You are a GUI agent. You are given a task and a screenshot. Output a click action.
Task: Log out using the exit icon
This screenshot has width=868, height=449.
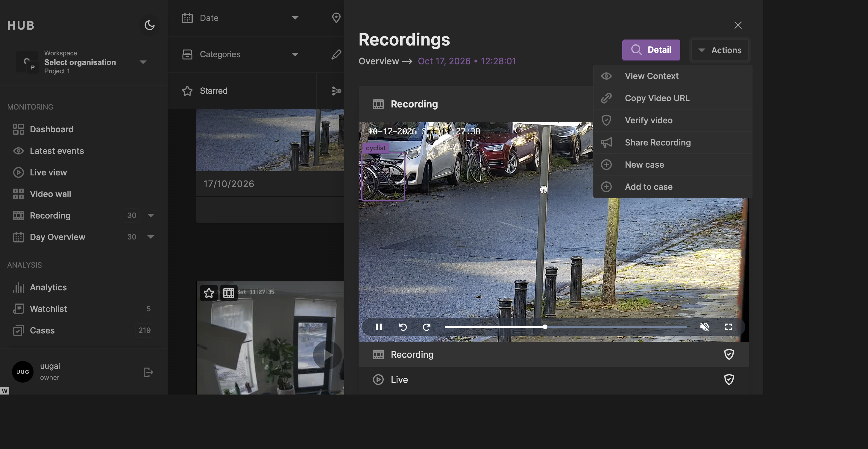[148, 372]
